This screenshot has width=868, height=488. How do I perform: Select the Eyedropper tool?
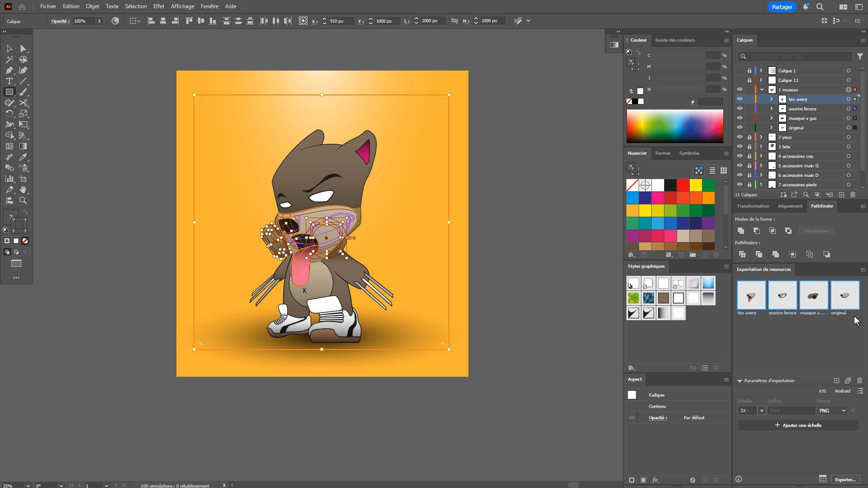(x=24, y=157)
